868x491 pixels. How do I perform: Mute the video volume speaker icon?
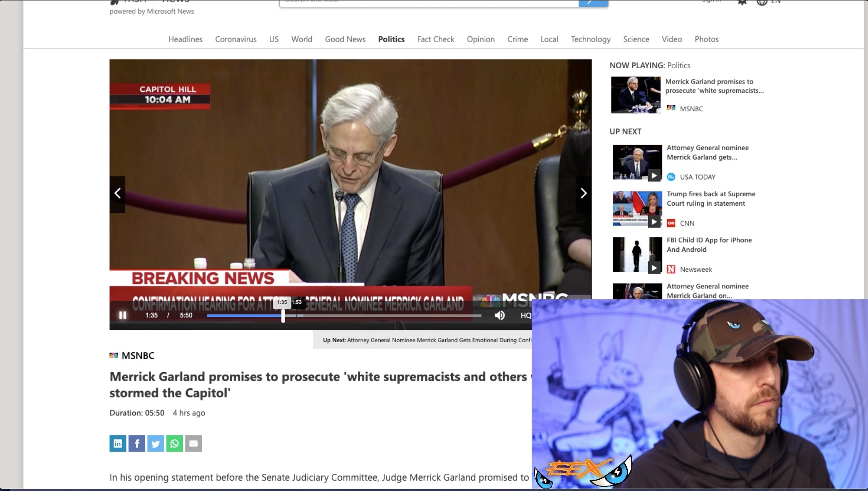click(500, 315)
